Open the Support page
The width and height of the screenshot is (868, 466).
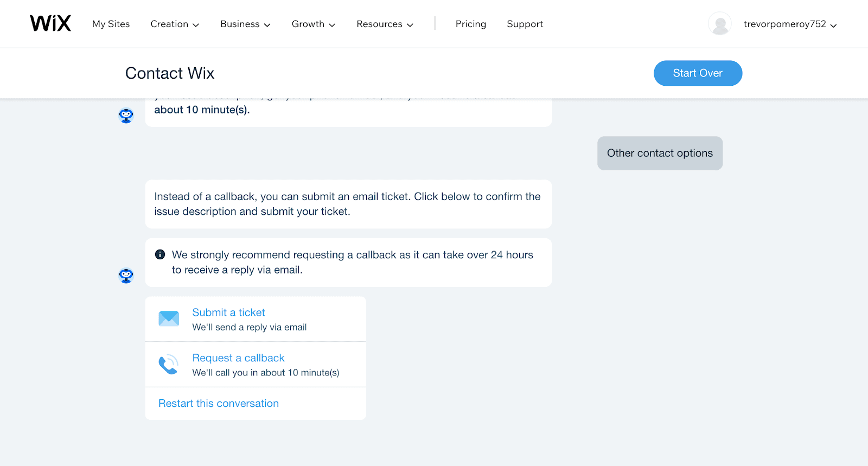[525, 24]
